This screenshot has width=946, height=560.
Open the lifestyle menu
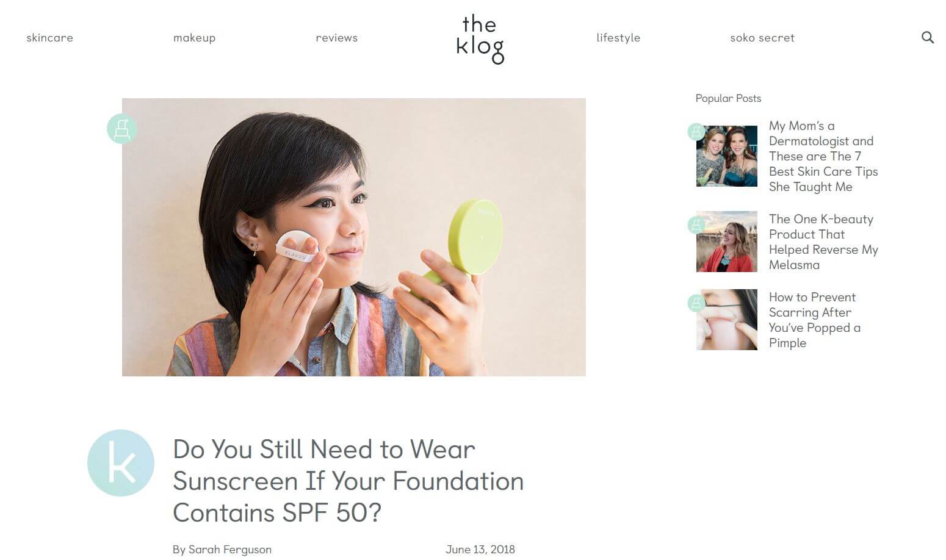[x=618, y=38]
